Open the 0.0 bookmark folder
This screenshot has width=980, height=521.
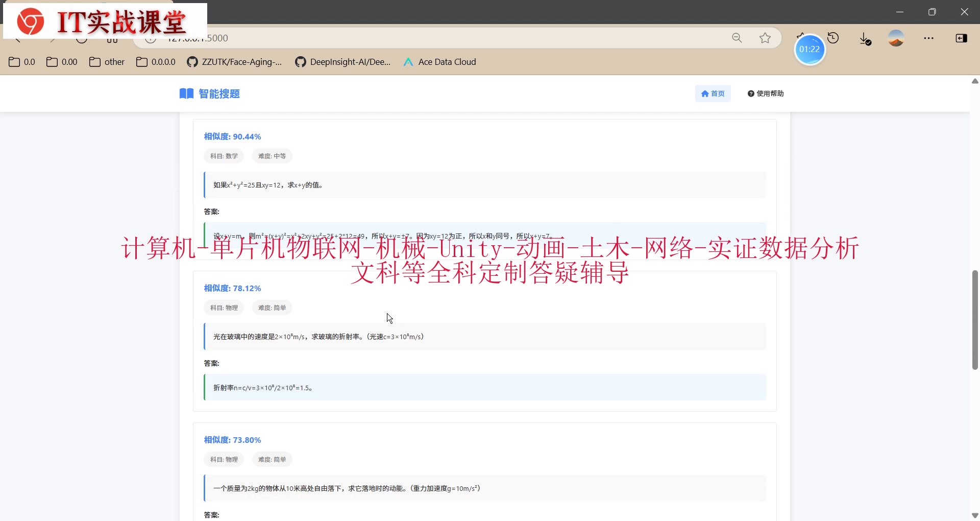(x=22, y=62)
